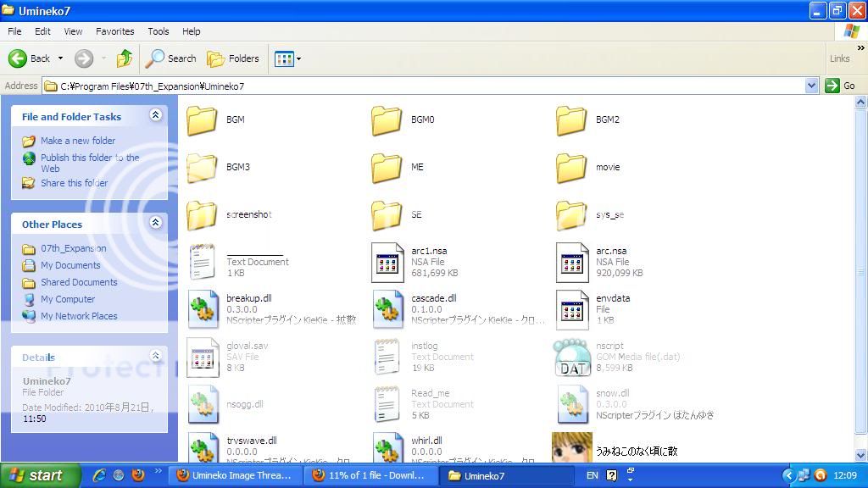
Task: Click the vertical scrollbar up arrow
Action: click(861, 102)
